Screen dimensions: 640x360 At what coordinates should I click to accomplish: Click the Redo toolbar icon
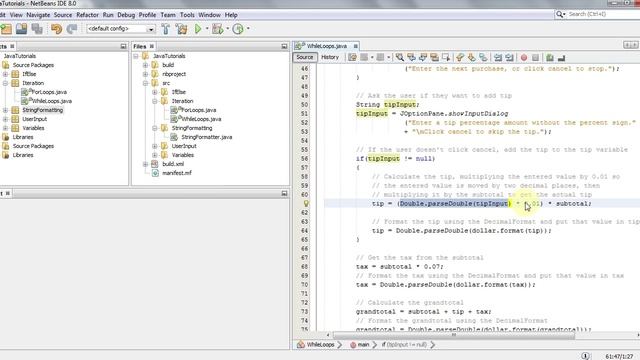click(x=72, y=29)
